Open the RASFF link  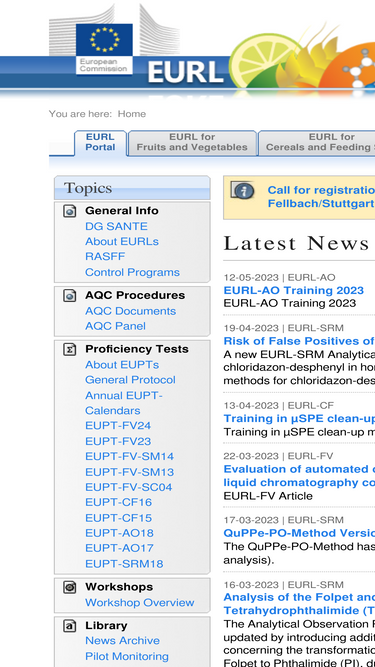105,257
